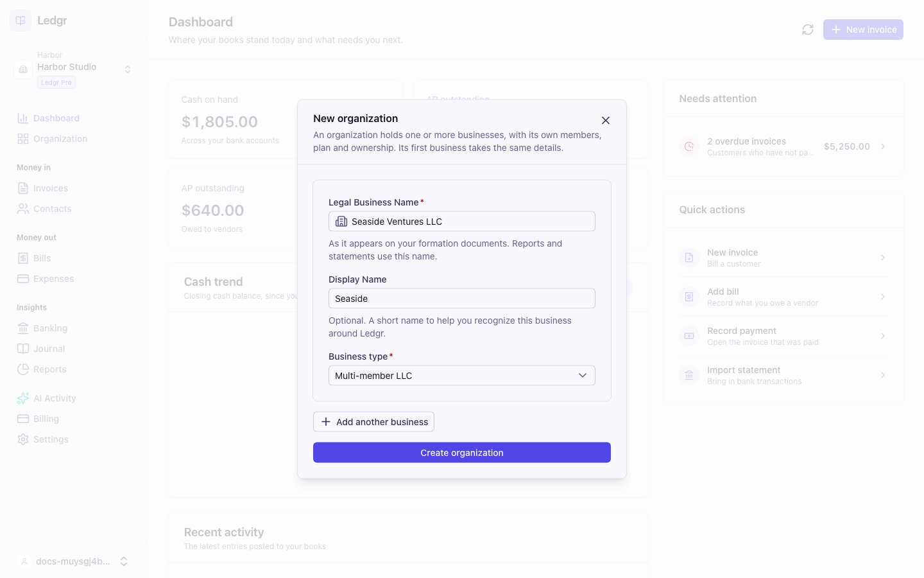Click the overdue invoices clock icon
This screenshot has width=924, height=578.
click(x=689, y=146)
